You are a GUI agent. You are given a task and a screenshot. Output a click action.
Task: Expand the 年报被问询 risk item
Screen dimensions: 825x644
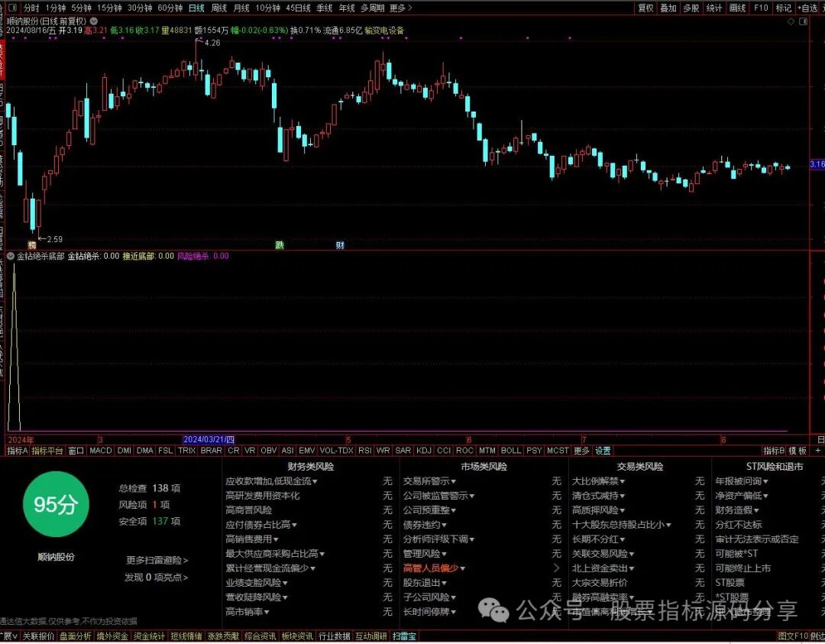[742, 481]
